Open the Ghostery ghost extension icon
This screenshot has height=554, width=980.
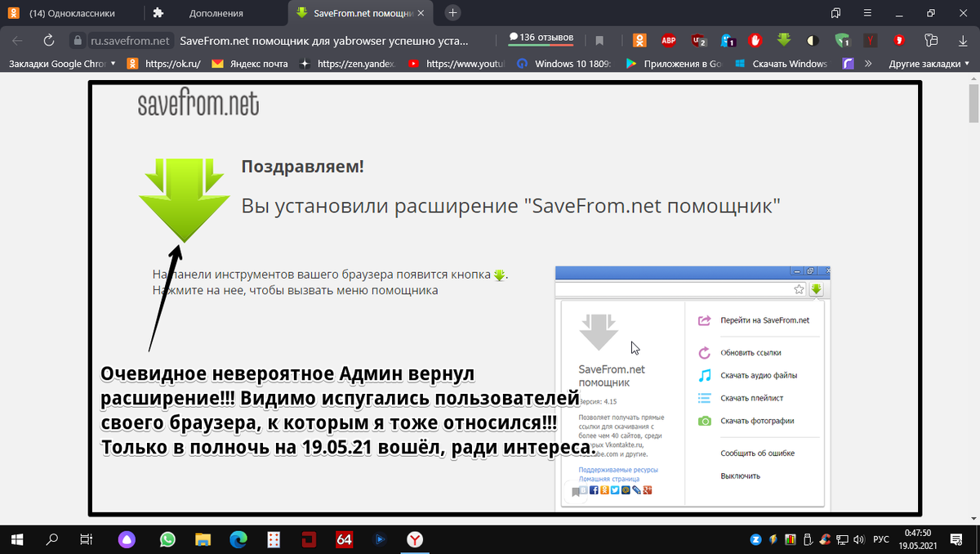coord(727,40)
